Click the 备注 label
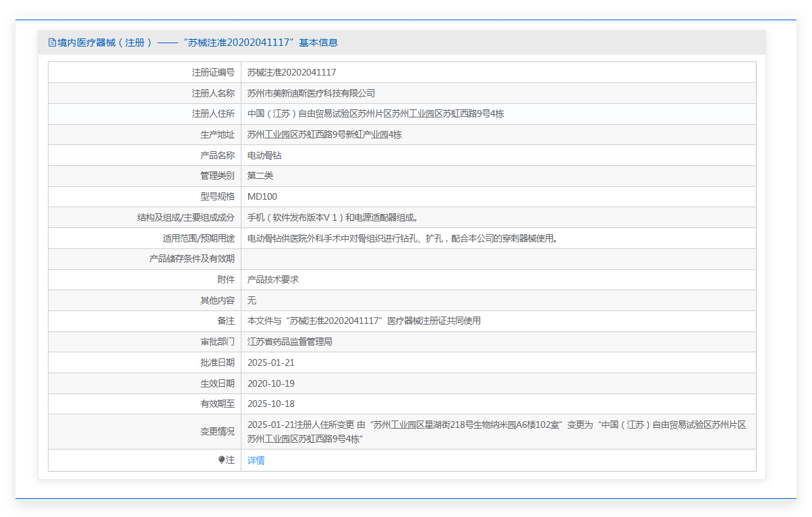 coord(226,321)
